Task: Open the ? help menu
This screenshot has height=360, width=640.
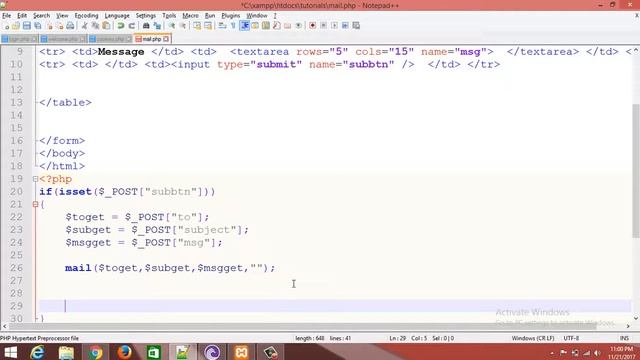Action: [x=275, y=16]
